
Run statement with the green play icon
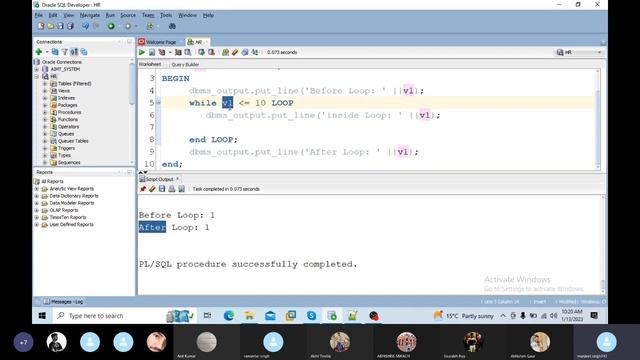coord(142,52)
